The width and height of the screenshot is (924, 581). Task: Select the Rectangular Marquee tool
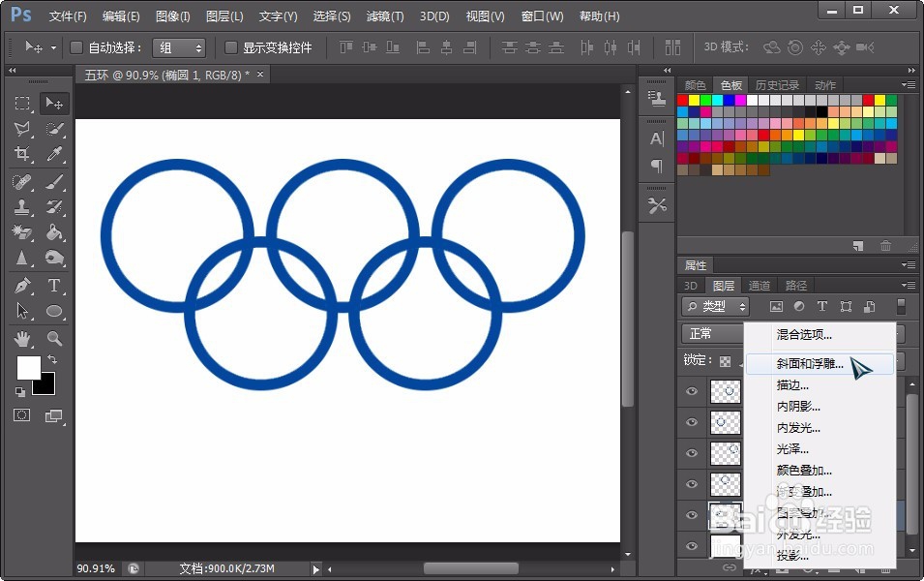tap(22, 104)
